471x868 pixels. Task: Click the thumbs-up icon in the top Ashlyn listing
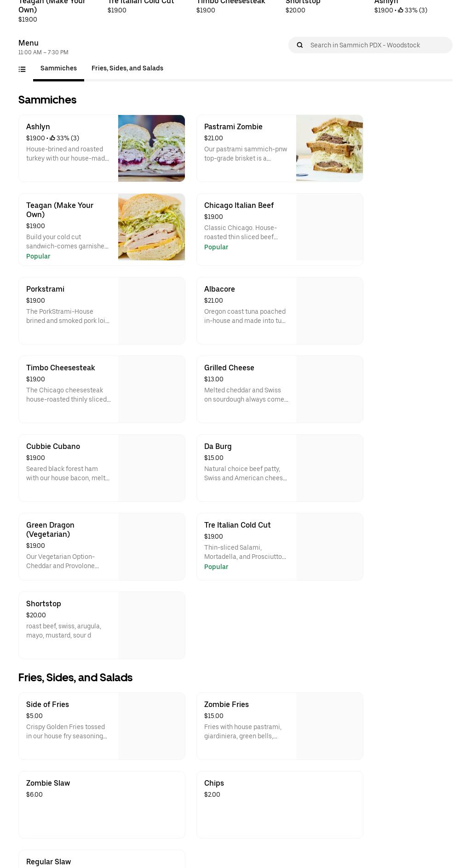click(x=401, y=10)
